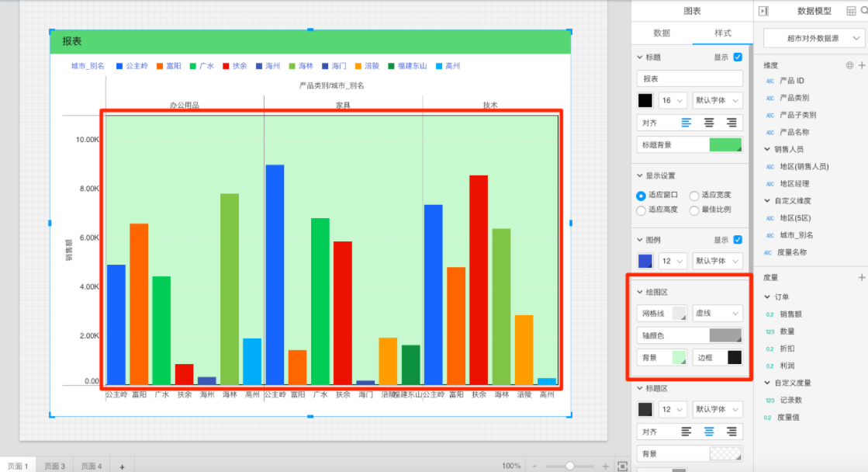Image resolution: width=868 pixels, height=472 pixels.
Task: Collapse the 绘图区 section
Action: point(640,292)
